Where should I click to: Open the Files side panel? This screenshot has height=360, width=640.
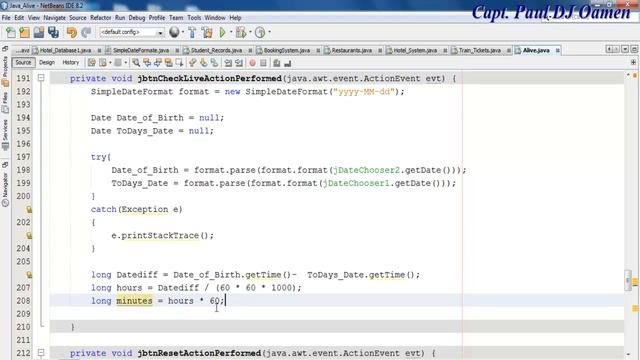(x=5, y=103)
